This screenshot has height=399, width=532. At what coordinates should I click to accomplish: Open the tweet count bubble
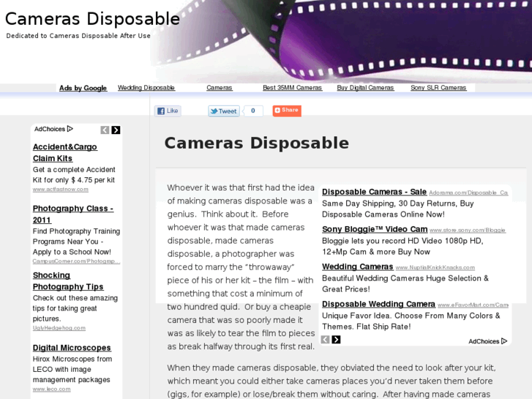point(253,111)
